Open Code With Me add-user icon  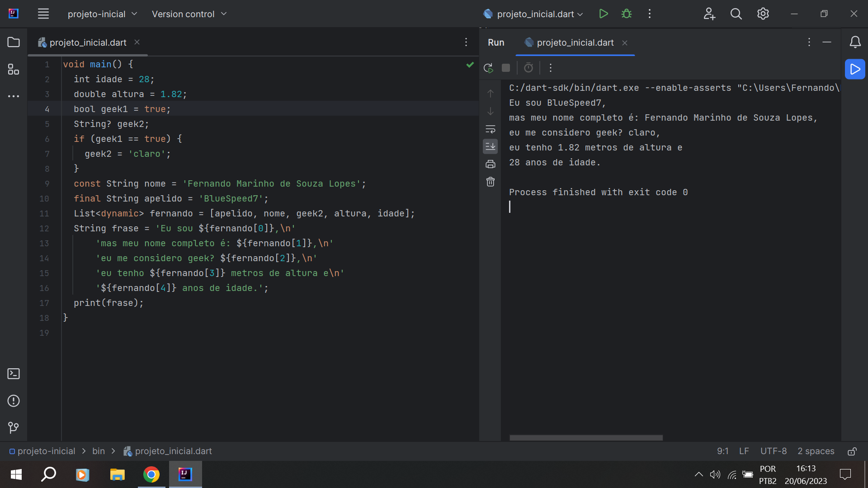709,14
